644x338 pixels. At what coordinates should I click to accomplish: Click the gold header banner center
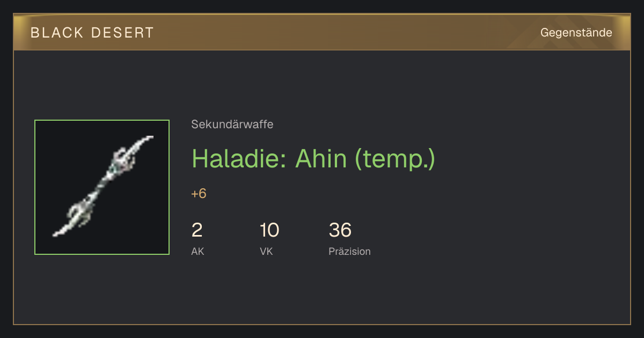[322, 32]
